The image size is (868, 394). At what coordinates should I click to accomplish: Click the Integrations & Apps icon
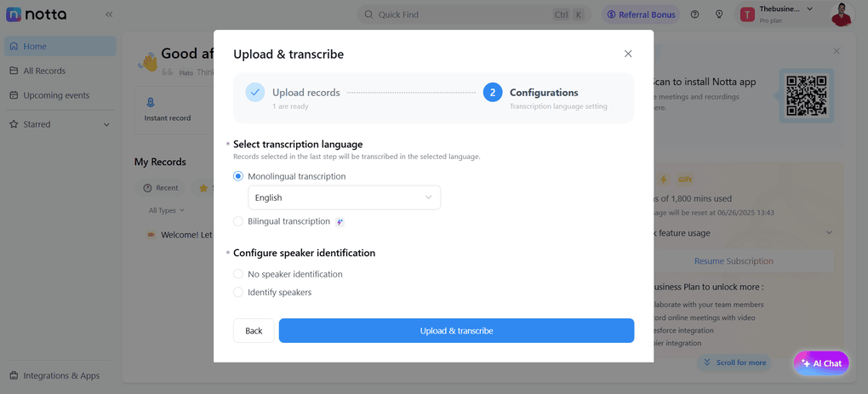(x=14, y=375)
